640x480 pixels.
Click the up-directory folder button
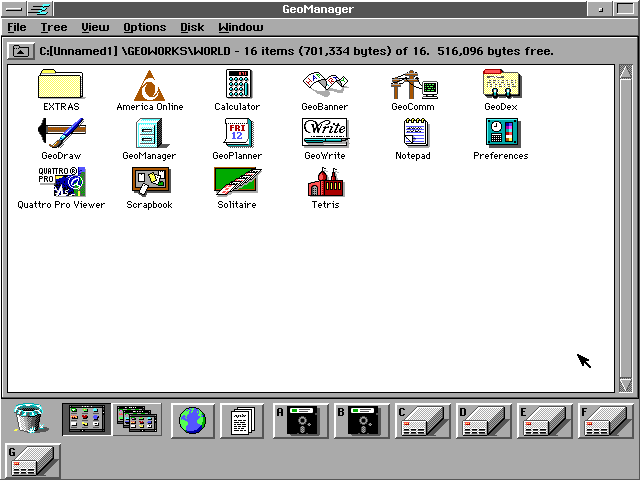(x=21, y=51)
